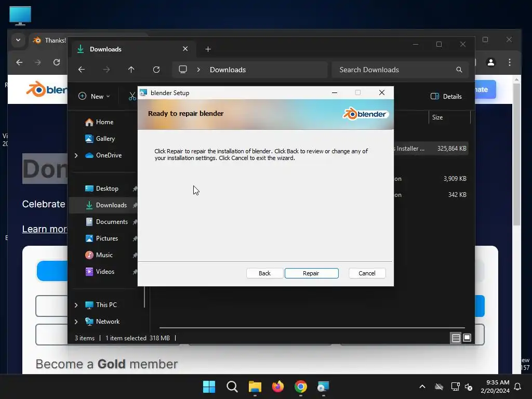Expand This PC node
This screenshot has width=532, height=399.
[x=76, y=305]
